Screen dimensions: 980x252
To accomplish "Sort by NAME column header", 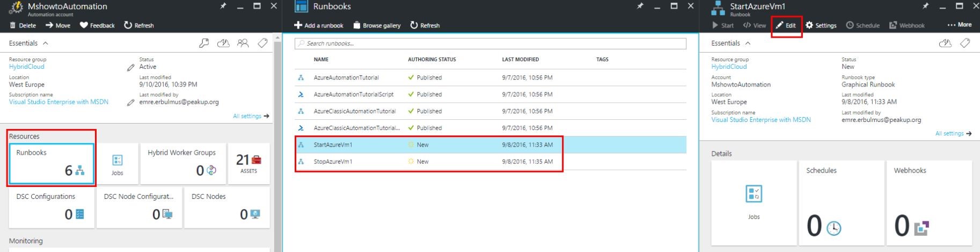I will click(321, 60).
